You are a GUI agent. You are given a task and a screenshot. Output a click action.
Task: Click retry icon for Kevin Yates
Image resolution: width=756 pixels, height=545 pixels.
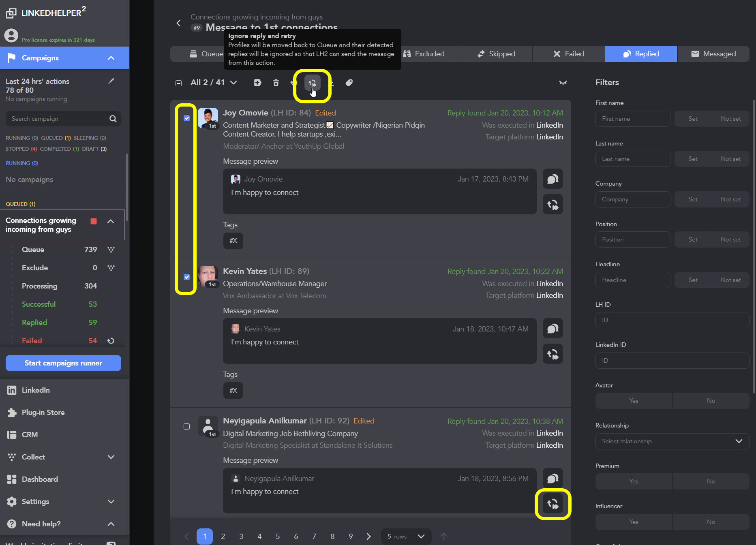coord(553,354)
